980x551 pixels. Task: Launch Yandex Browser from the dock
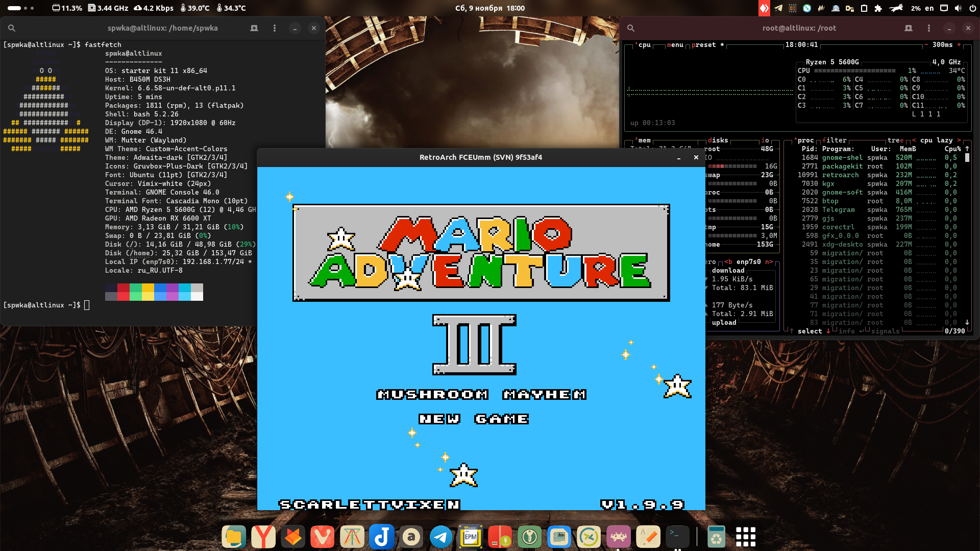(x=263, y=537)
